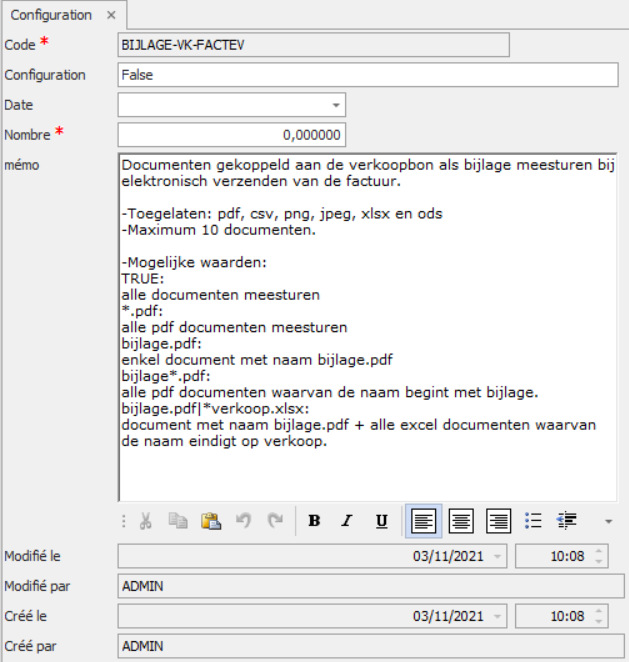Click memo line '-Toegelaten: pdf, csv, png, jpeg, xlsx en ods'

point(282,214)
